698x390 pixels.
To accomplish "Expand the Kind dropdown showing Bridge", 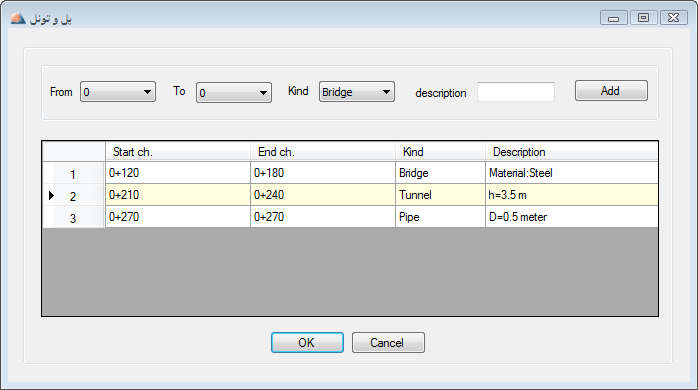I will (357, 92).
